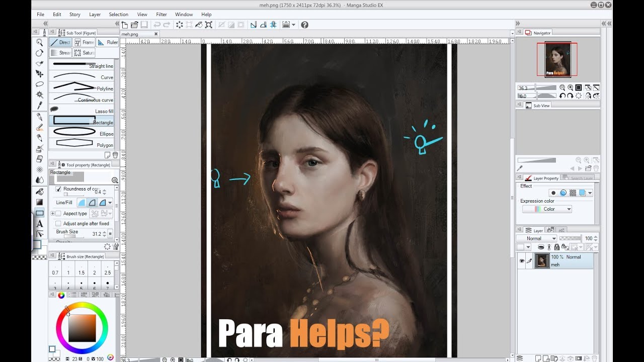
Task: Select the Frame sub tool group
Action: pyautogui.click(x=84, y=42)
